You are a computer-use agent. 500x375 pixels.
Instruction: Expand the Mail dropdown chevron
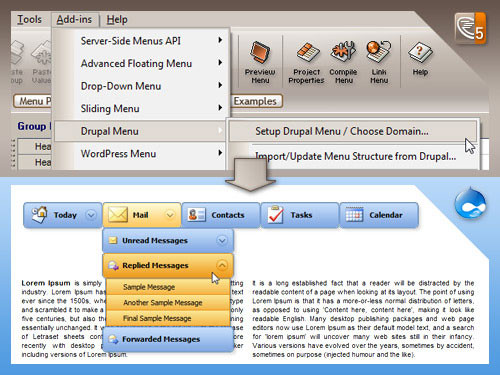tap(170, 215)
